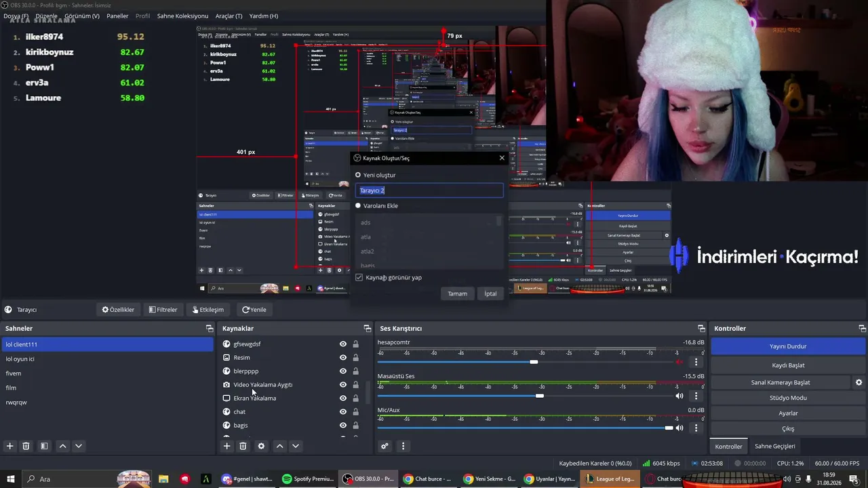868x488 pixels.
Task: Click the Yenile button in source toolbar
Action: point(254,310)
